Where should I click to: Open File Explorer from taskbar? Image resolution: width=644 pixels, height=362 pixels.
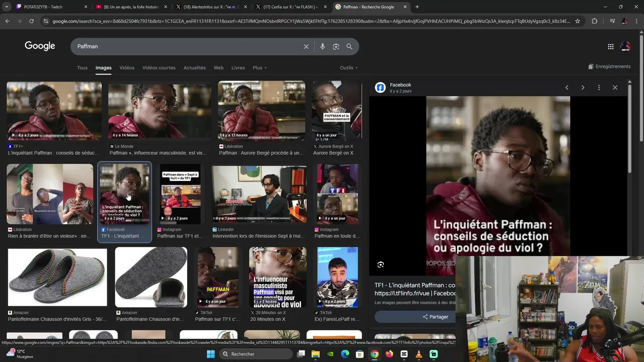pos(315,354)
